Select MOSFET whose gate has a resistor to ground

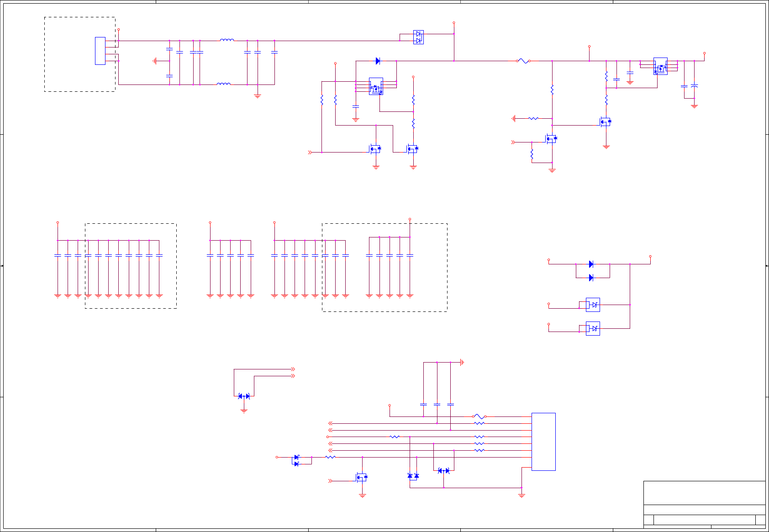[552, 138]
